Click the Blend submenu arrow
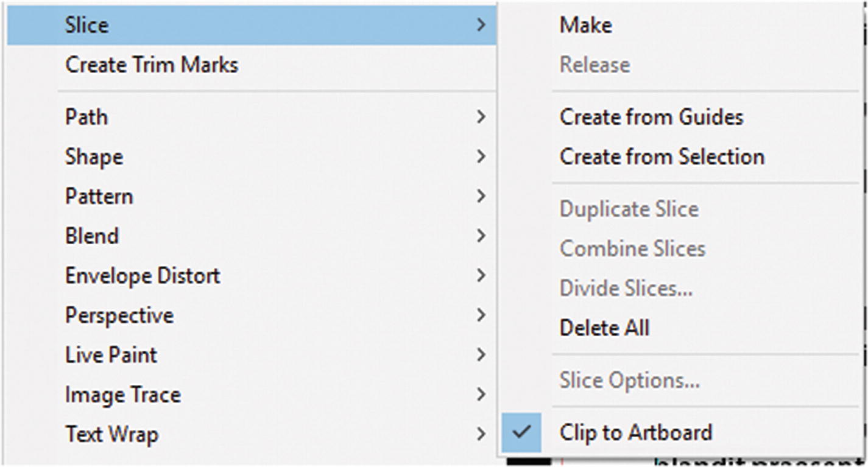The height and width of the screenshot is (467, 868). coord(481,236)
